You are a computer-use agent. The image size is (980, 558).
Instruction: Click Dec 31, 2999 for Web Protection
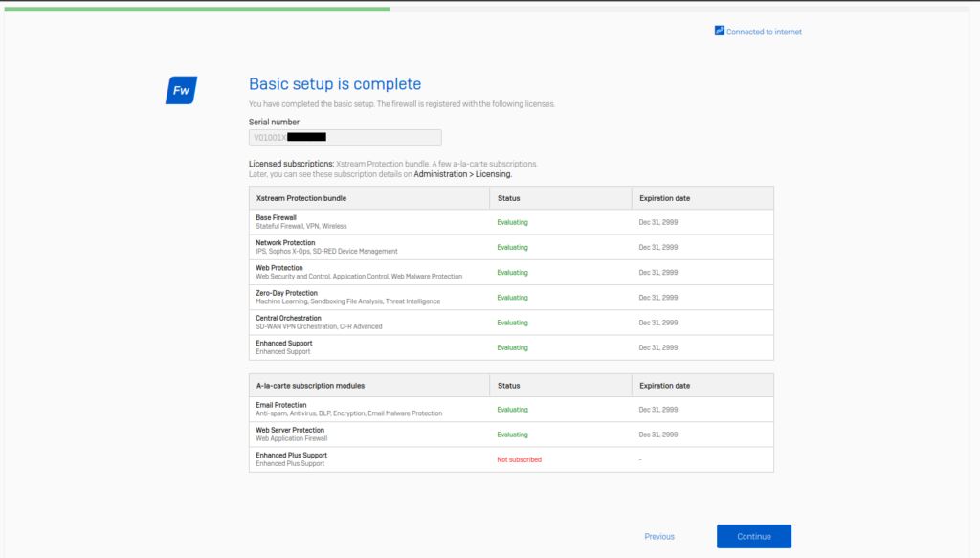[657, 273]
